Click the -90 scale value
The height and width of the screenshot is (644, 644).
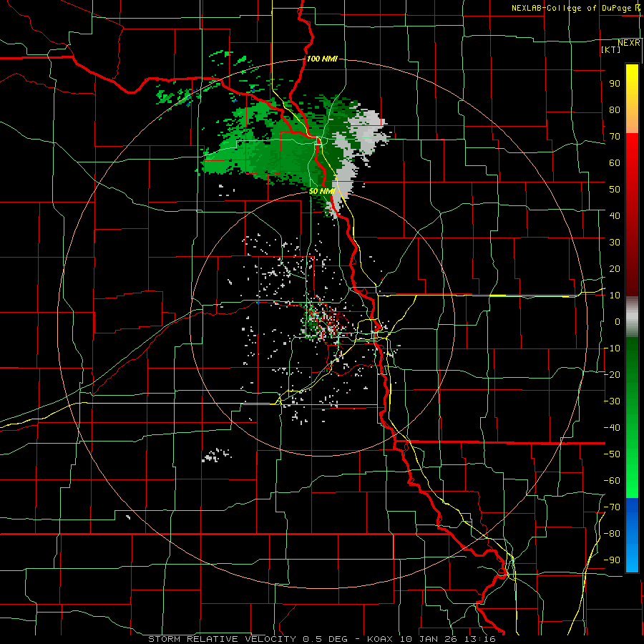point(612,560)
